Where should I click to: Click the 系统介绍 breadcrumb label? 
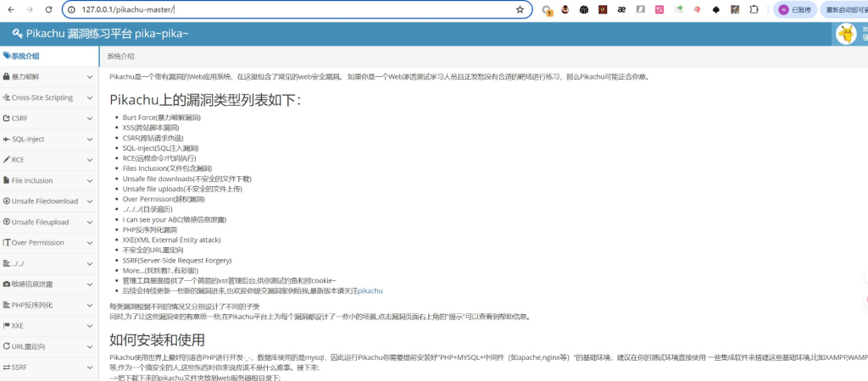click(120, 57)
